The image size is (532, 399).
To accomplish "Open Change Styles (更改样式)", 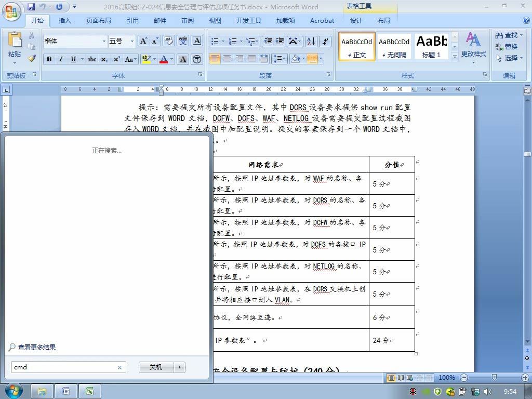I will 474,47.
